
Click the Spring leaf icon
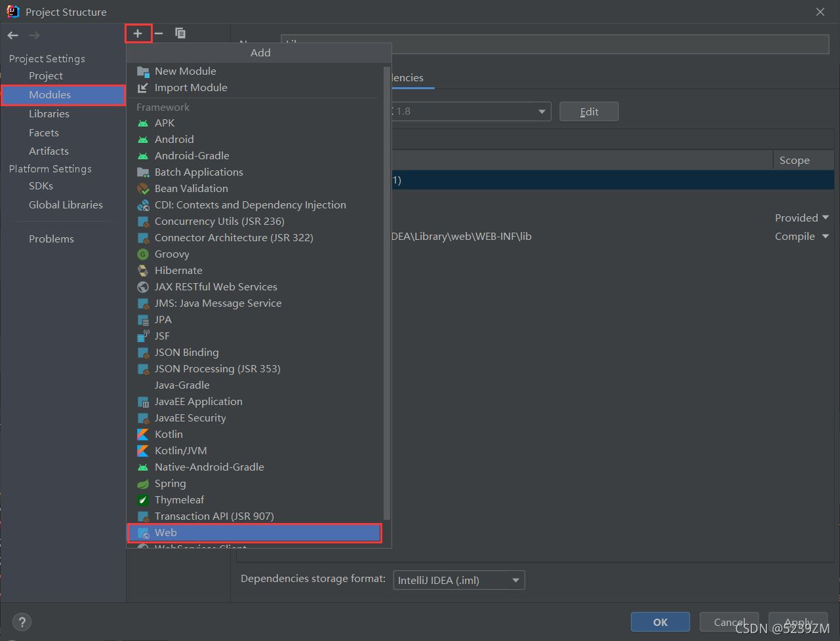point(143,484)
